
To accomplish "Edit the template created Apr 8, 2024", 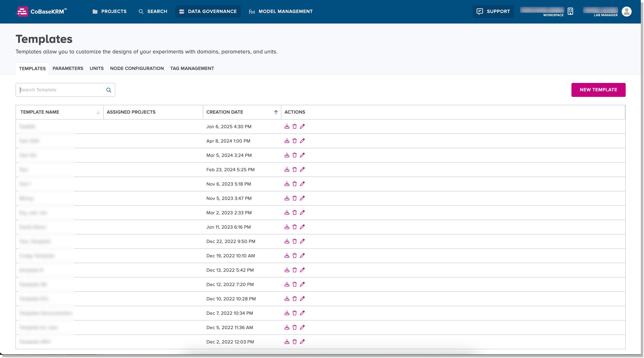I will click(x=302, y=141).
